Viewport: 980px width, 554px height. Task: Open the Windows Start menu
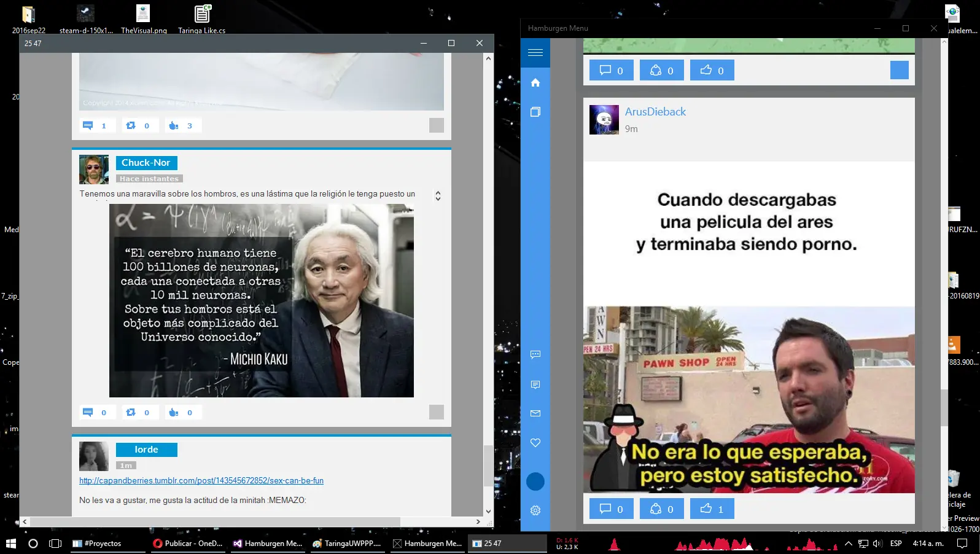tap(10, 544)
